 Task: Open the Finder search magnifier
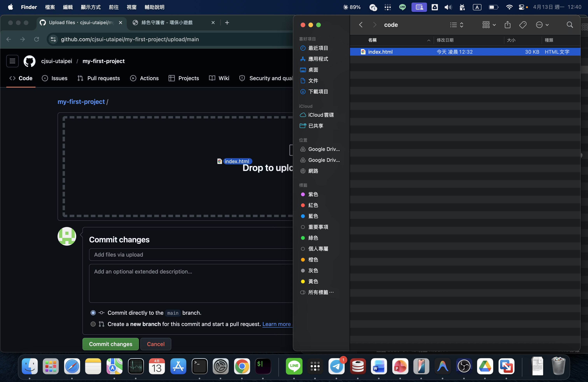click(x=570, y=25)
